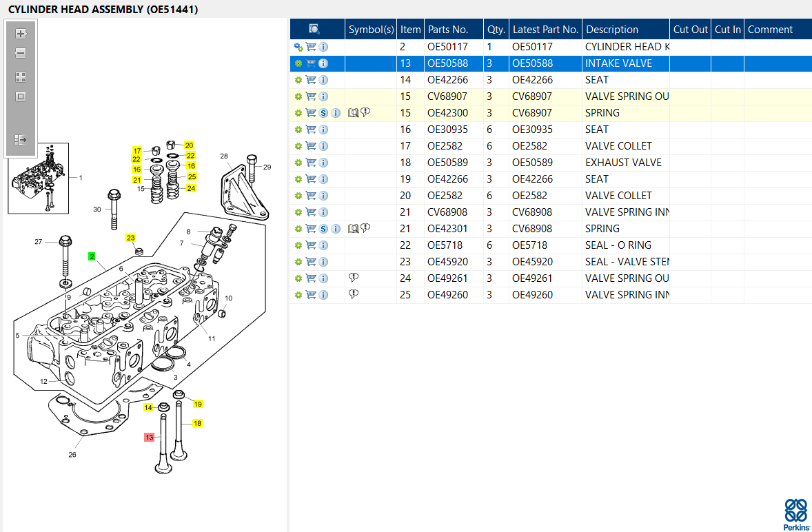Viewport: 812px width, 532px height.
Task: Select the SEAL - O RING row
Action: [551, 245]
